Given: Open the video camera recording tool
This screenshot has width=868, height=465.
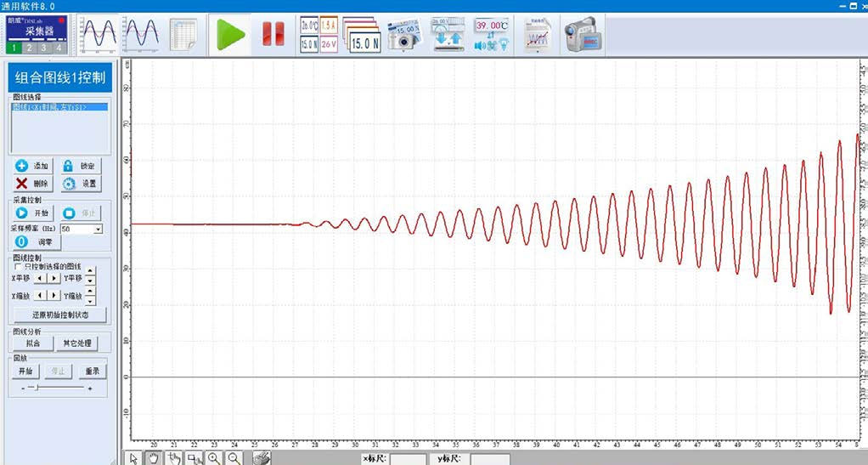Looking at the screenshot, I should [x=583, y=34].
